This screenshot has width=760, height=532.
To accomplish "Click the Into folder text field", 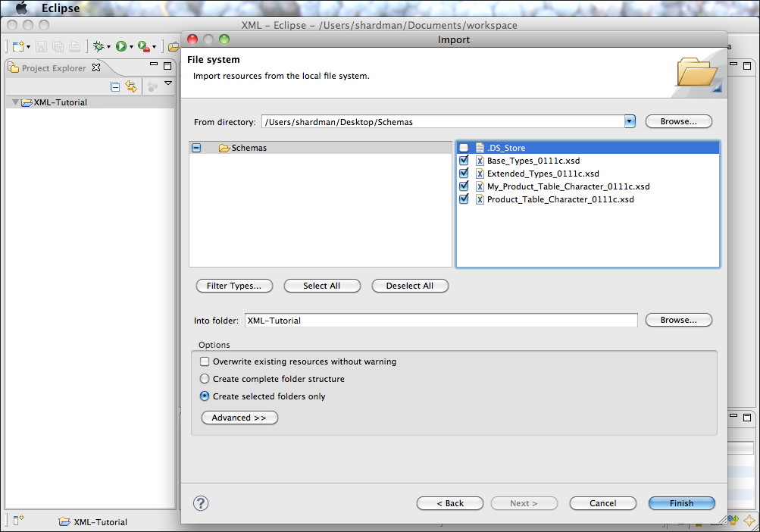I will pyautogui.click(x=441, y=320).
